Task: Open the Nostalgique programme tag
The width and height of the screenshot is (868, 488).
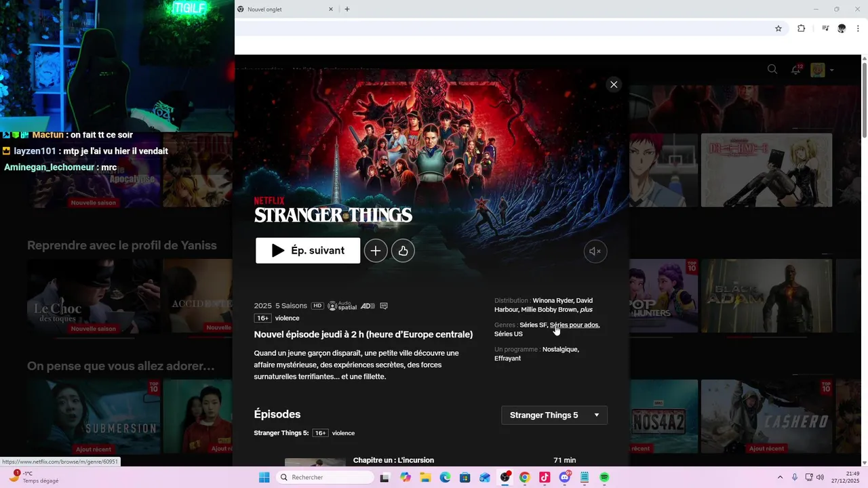Action: point(561,350)
